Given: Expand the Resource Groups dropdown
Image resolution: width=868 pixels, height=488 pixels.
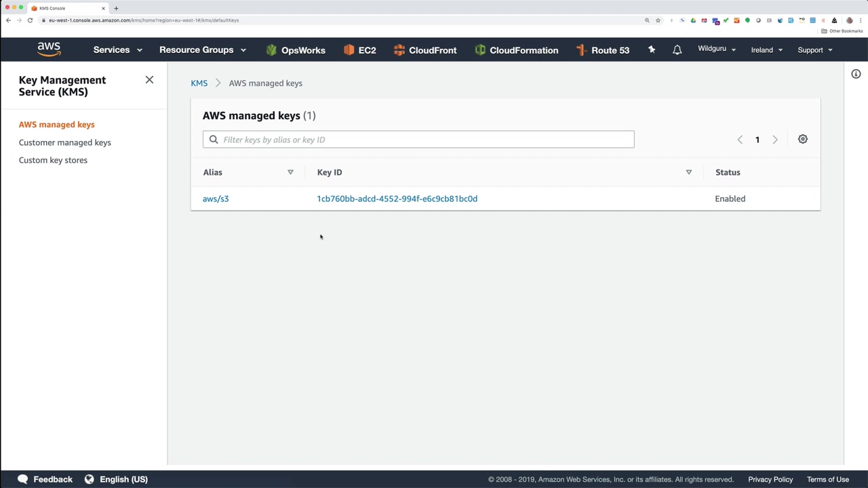Looking at the screenshot, I should point(203,50).
